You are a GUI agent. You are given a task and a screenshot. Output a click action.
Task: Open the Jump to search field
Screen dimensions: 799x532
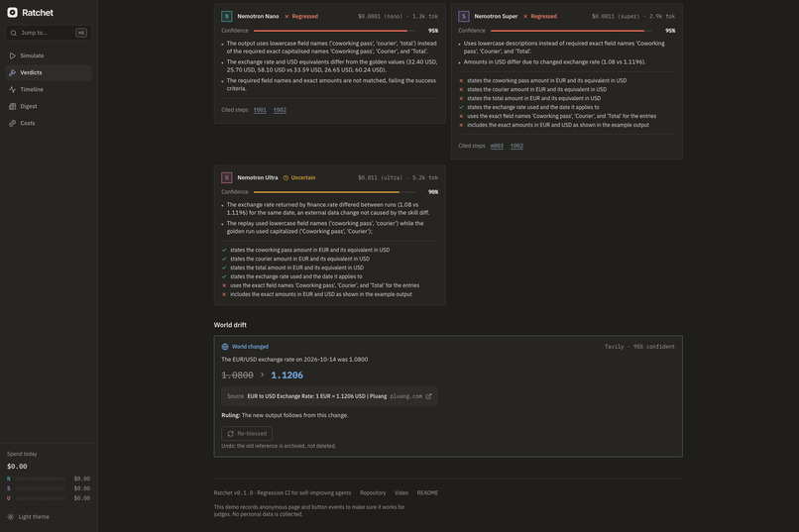49,33
